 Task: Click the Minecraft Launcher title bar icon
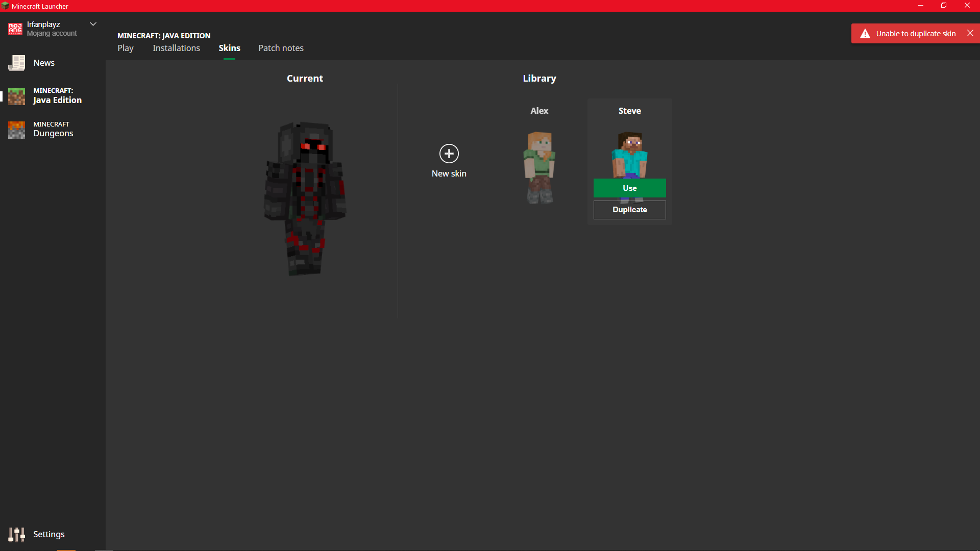[x=5, y=6]
